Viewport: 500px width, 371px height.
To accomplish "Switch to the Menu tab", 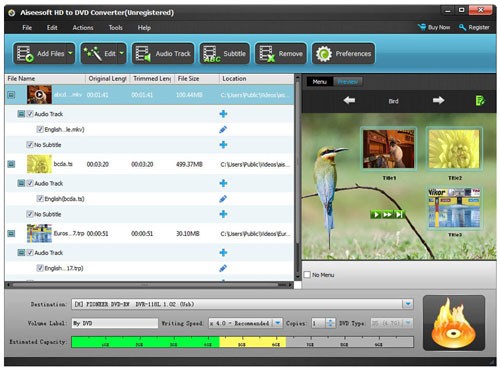I will 320,82.
